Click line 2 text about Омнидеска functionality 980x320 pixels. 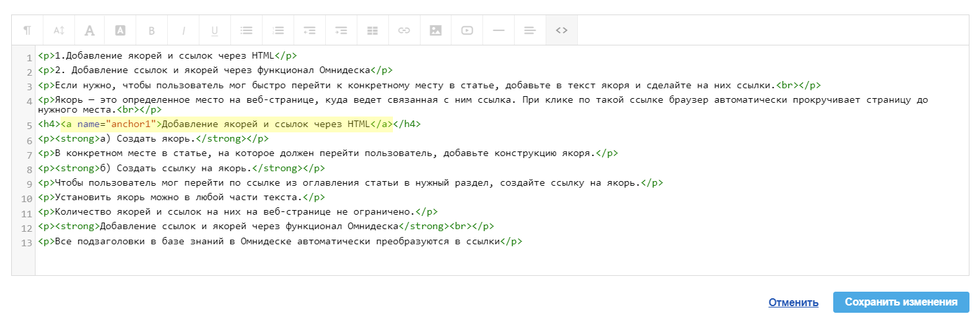(x=215, y=70)
